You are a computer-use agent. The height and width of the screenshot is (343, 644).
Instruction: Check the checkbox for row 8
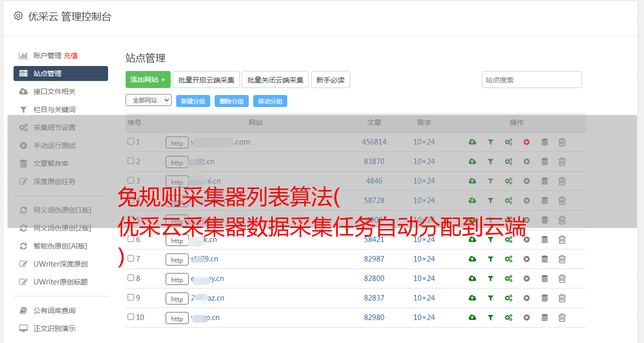131,278
